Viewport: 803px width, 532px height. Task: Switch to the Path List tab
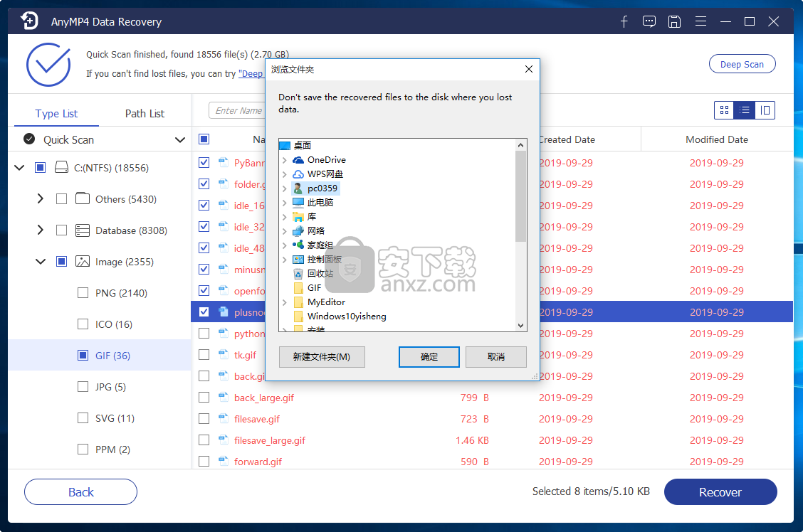click(144, 112)
